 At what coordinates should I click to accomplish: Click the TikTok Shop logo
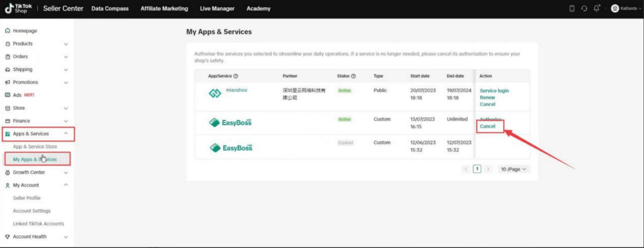pos(18,9)
